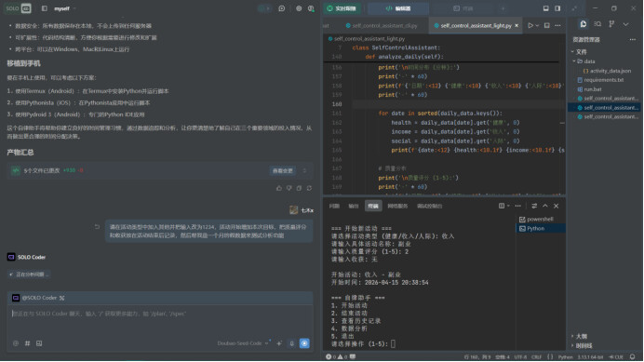Open the explorer panel ellipsis menu
644x362 pixels.
point(633,39)
